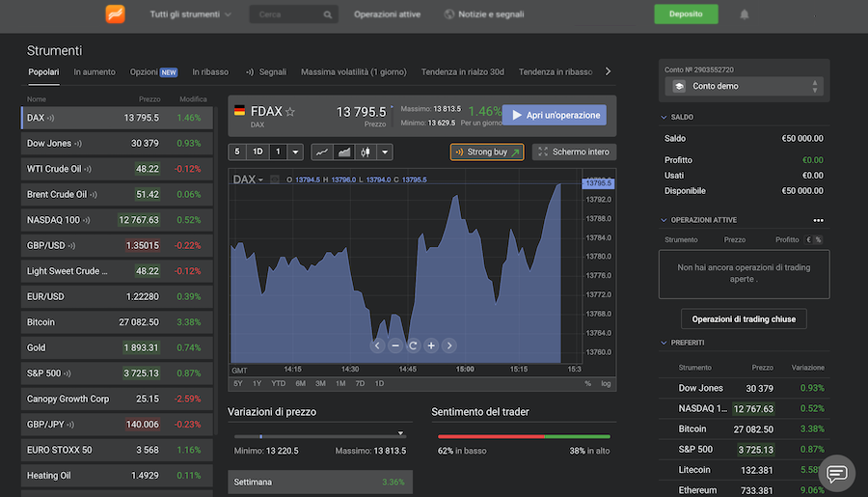The height and width of the screenshot is (497, 868).
Task: Switch to Massima volatilità tab
Action: (354, 72)
